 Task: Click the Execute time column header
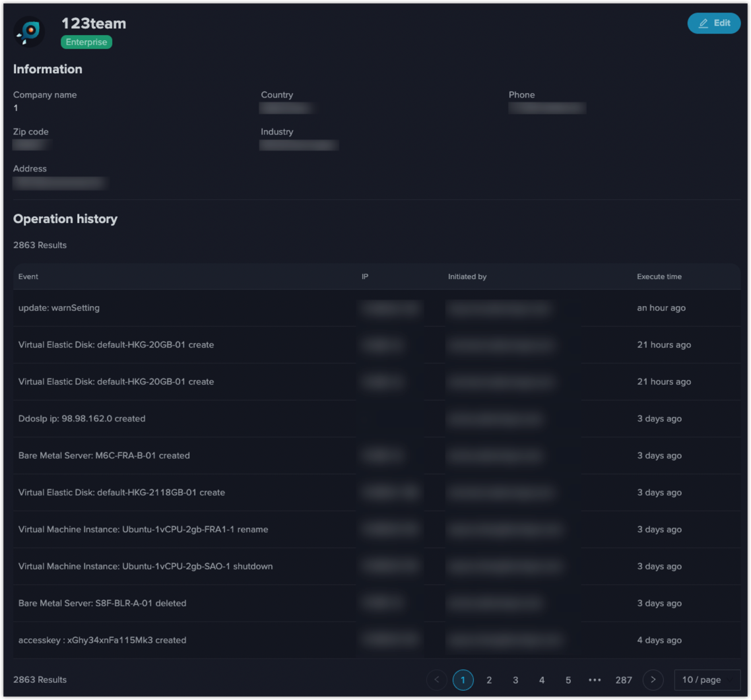pos(659,276)
